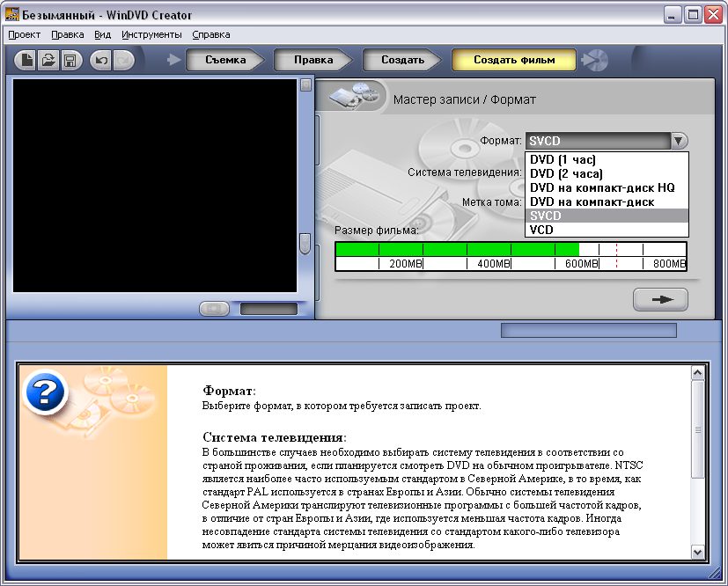Click the Redo arrow icon
The width and height of the screenshot is (728, 586).
coord(122,61)
